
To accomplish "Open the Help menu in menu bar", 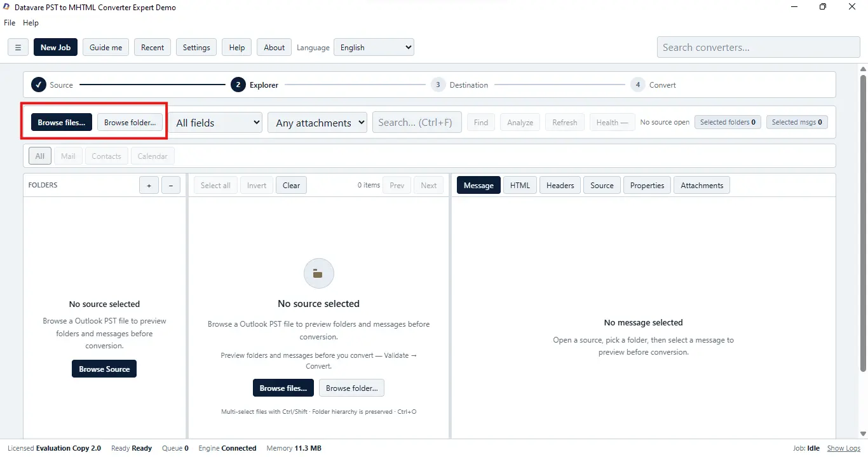I will click(31, 22).
